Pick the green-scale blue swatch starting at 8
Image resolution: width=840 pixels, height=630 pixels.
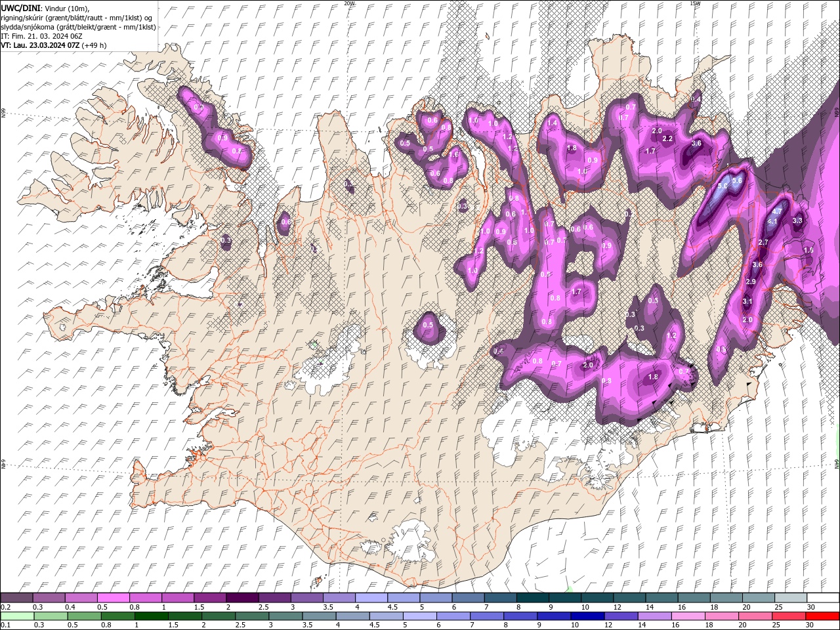520,616
